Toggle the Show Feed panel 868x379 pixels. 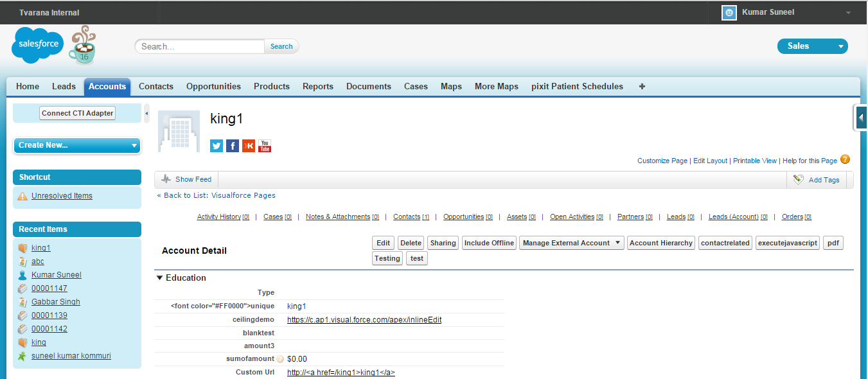[x=186, y=179]
